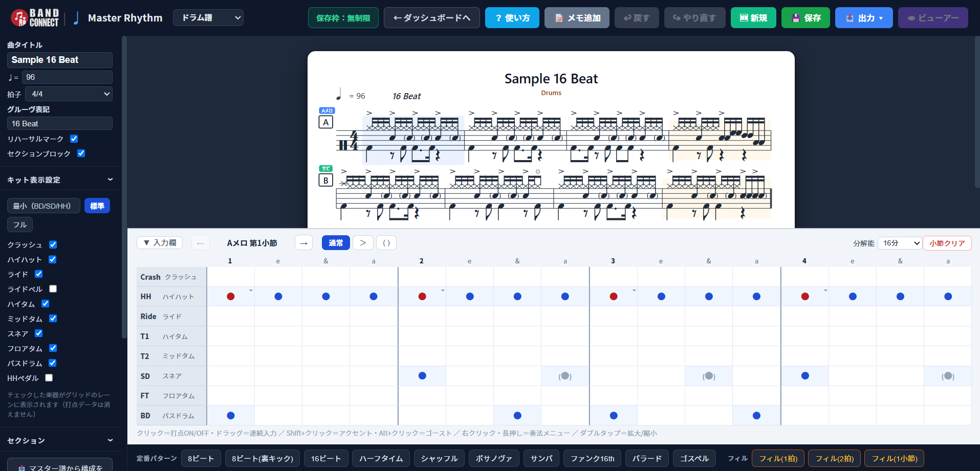This screenshot has width=980, height=471.
Task: Uncheck クラッシュ kit display checkbox
Action: click(x=53, y=244)
